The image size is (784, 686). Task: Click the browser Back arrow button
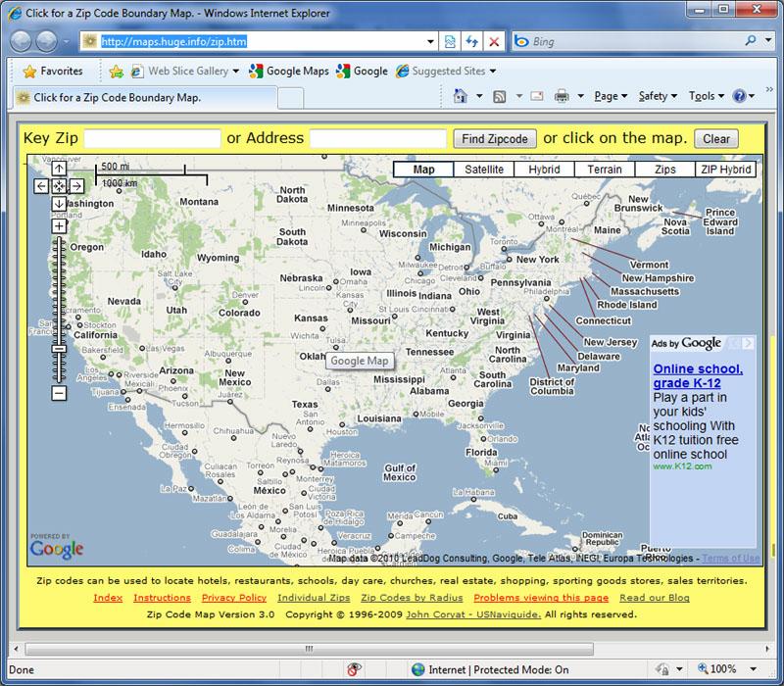tap(21, 41)
